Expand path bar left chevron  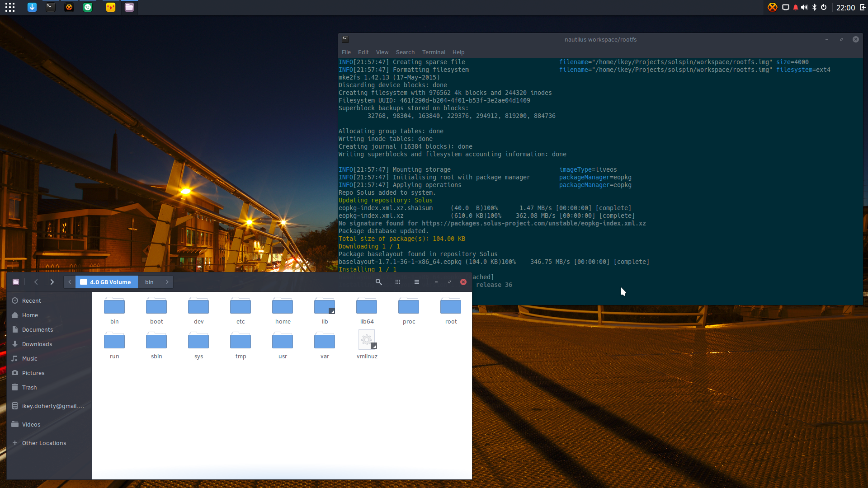point(70,282)
